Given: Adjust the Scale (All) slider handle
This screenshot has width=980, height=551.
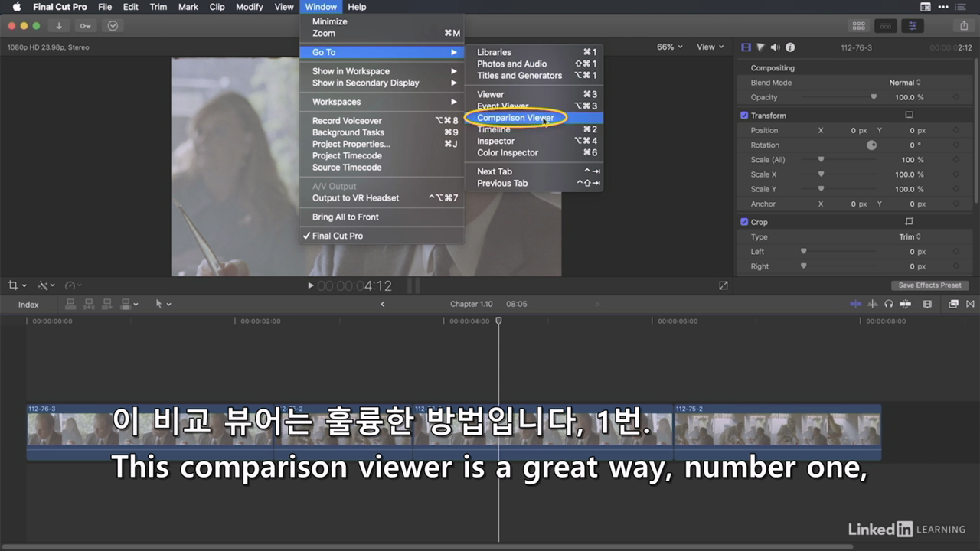Looking at the screenshot, I should (821, 159).
